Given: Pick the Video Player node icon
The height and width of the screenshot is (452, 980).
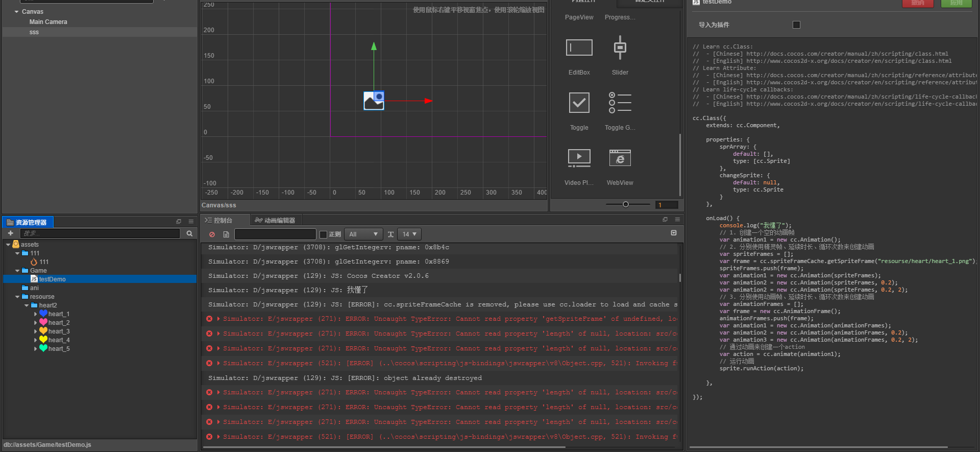Looking at the screenshot, I should click(579, 158).
